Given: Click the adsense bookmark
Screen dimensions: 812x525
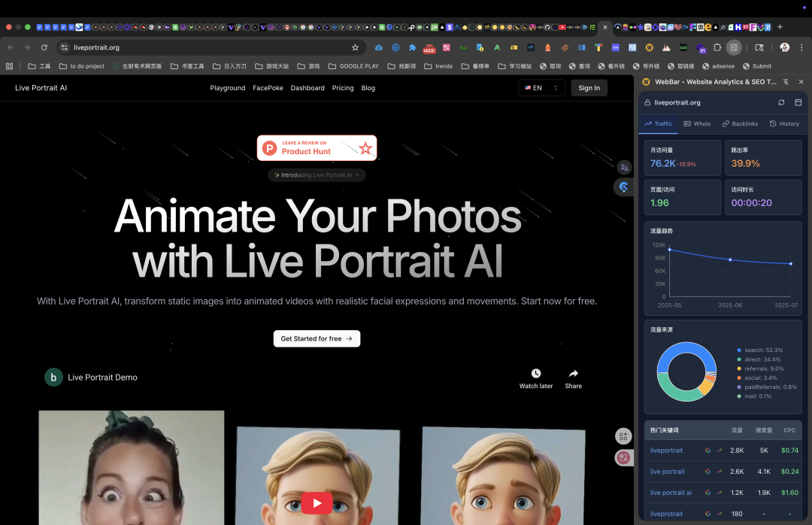Looking at the screenshot, I should point(718,66).
